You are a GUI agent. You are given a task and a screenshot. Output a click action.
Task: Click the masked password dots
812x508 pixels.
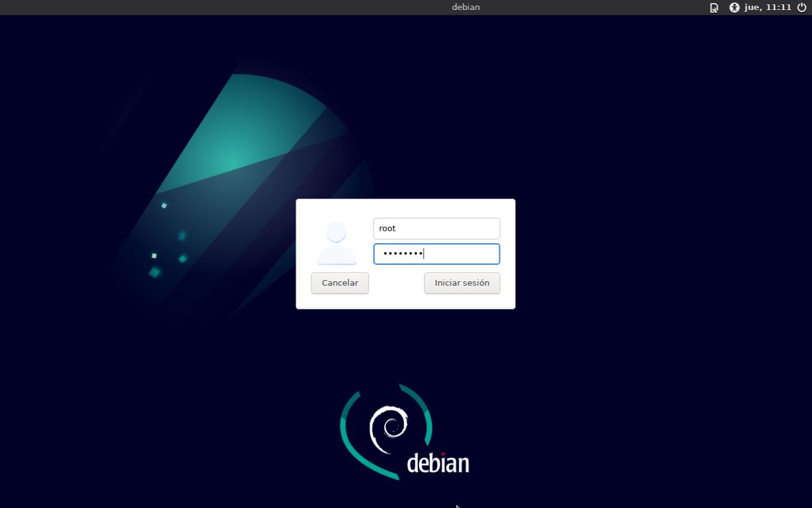[x=403, y=254]
